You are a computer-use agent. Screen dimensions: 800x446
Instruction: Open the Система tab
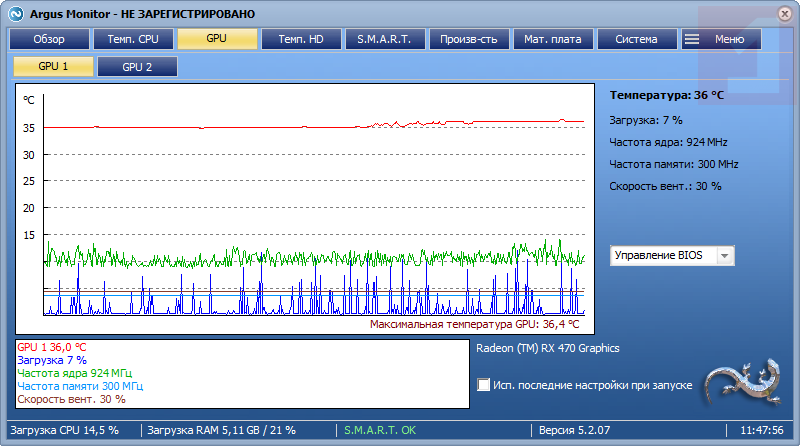click(637, 39)
